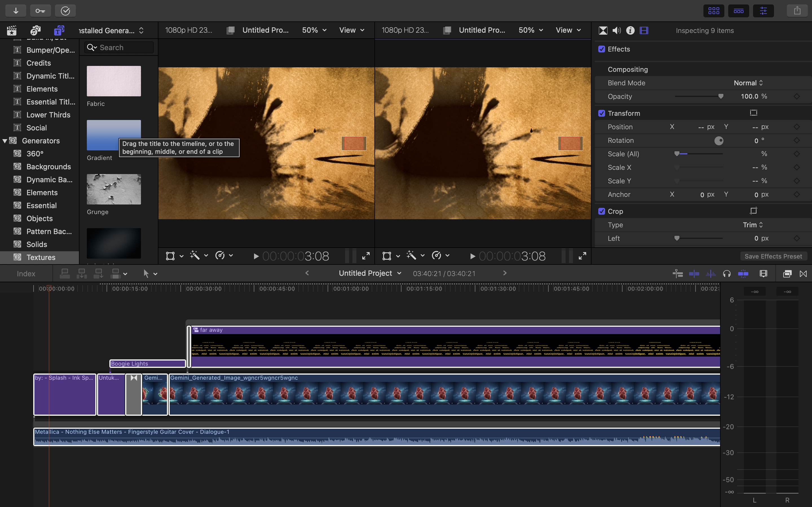Switch to the Index tab
The height and width of the screenshot is (507, 812).
click(26, 273)
